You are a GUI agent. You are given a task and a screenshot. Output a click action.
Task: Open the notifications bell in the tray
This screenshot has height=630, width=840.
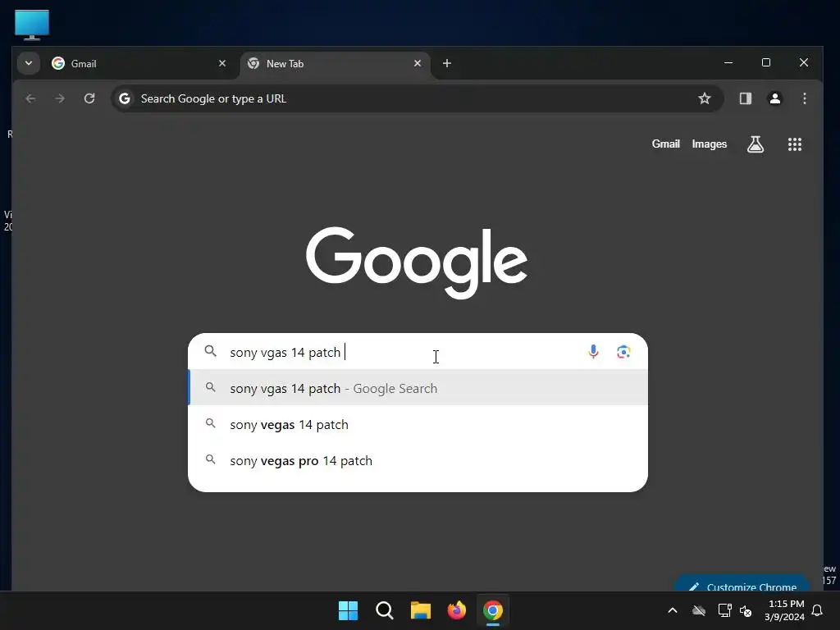[817, 610]
